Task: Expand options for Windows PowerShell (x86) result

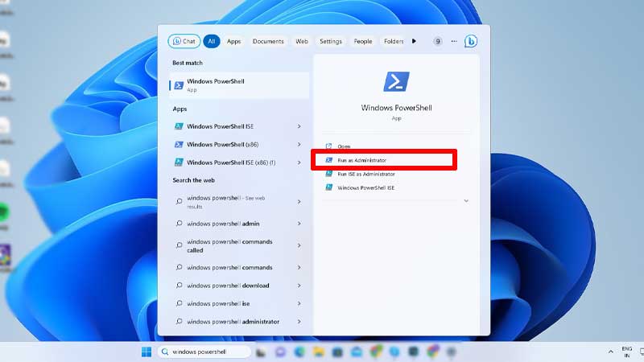Action: pos(299,145)
